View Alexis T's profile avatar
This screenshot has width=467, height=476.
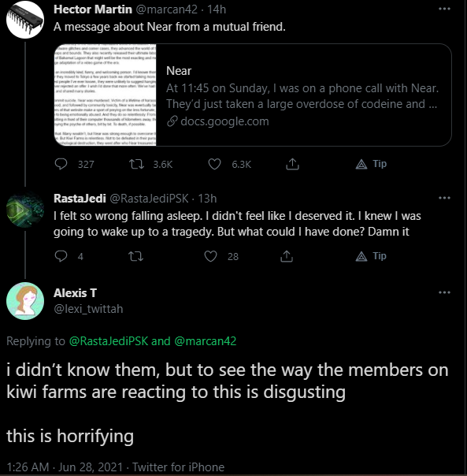pyautogui.click(x=25, y=301)
